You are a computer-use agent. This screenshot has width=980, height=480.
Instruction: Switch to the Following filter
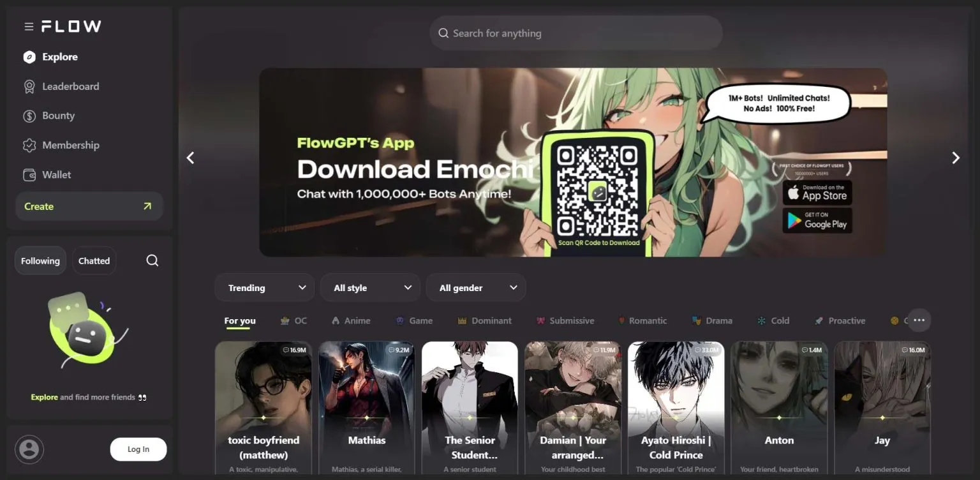(x=40, y=260)
